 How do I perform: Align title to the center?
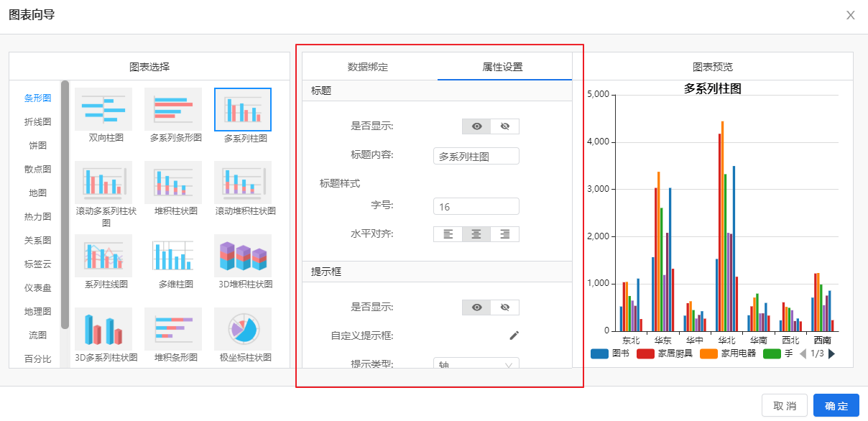click(476, 234)
